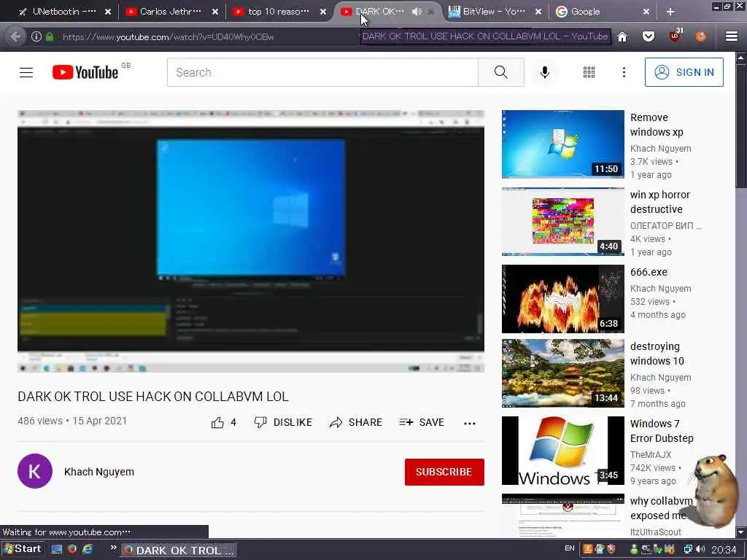This screenshot has width=747, height=560.
Task: Open YouTube settings three-dot menu
Action: (624, 72)
